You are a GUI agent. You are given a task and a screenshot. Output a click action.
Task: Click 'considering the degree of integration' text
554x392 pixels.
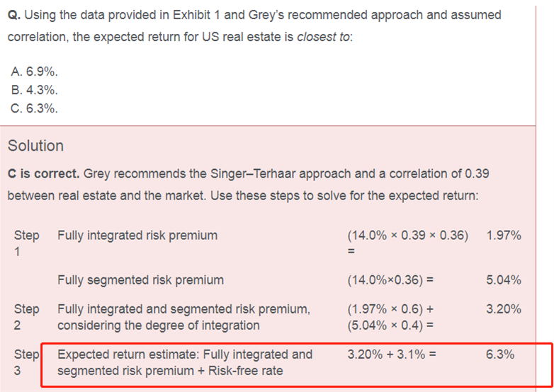click(x=159, y=325)
